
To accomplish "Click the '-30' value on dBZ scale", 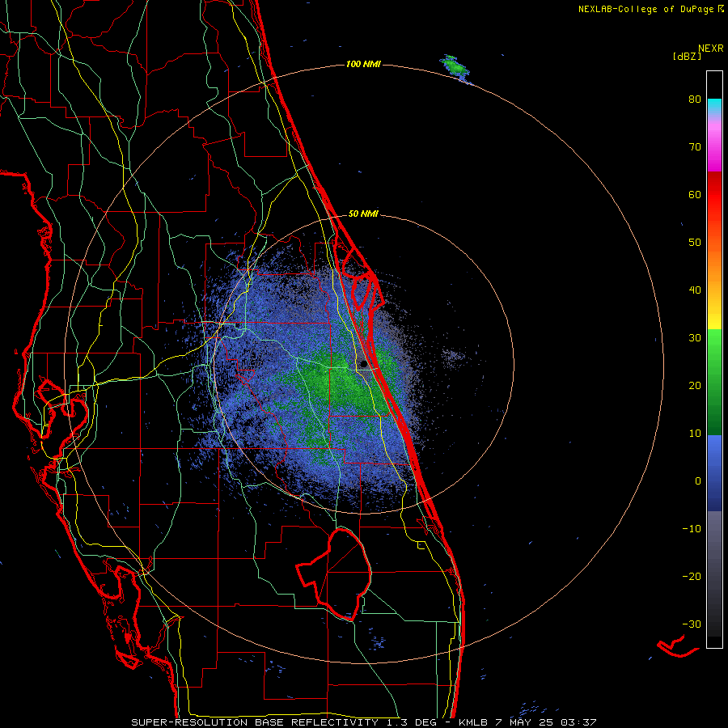I will 692,624.
